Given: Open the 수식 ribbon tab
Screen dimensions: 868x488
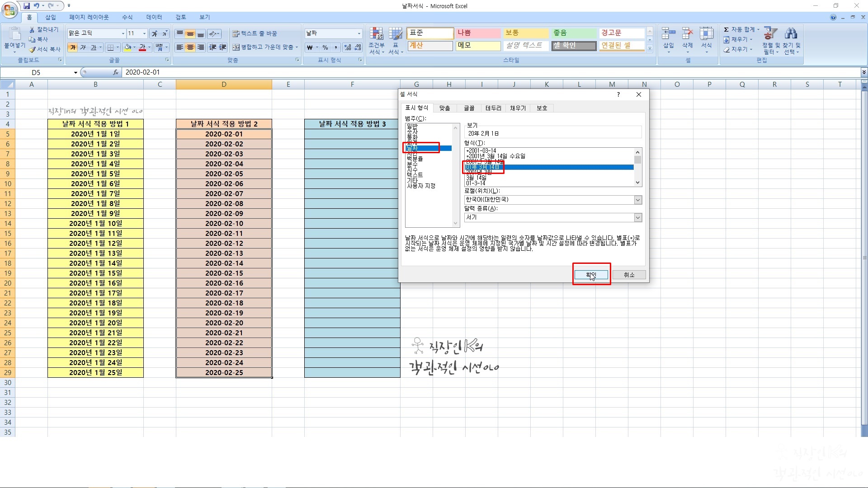Looking at the screenshot, I should pos(127,17).
